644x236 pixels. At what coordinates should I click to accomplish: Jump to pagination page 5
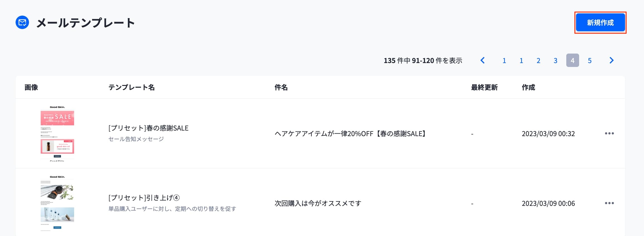[589, 61]
